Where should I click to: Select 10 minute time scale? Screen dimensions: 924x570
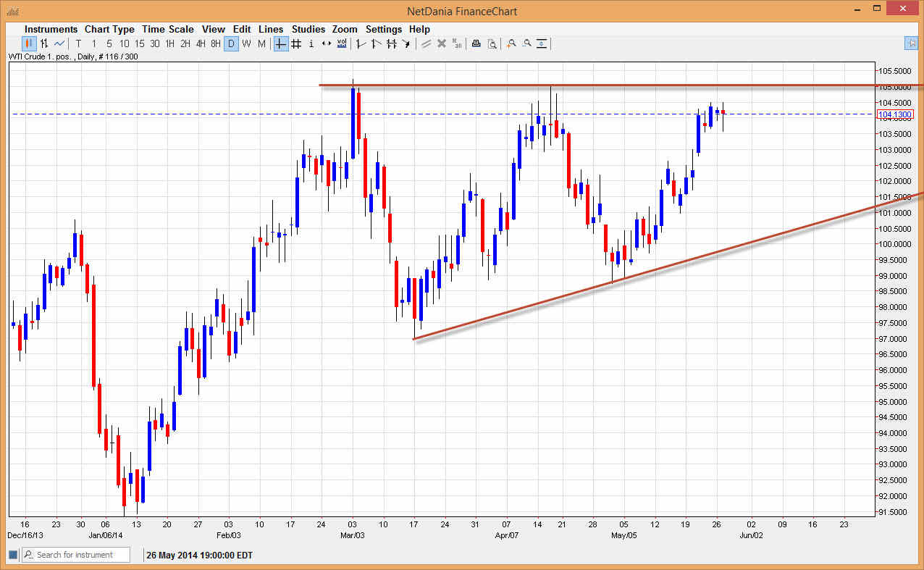tap(125, 43)
